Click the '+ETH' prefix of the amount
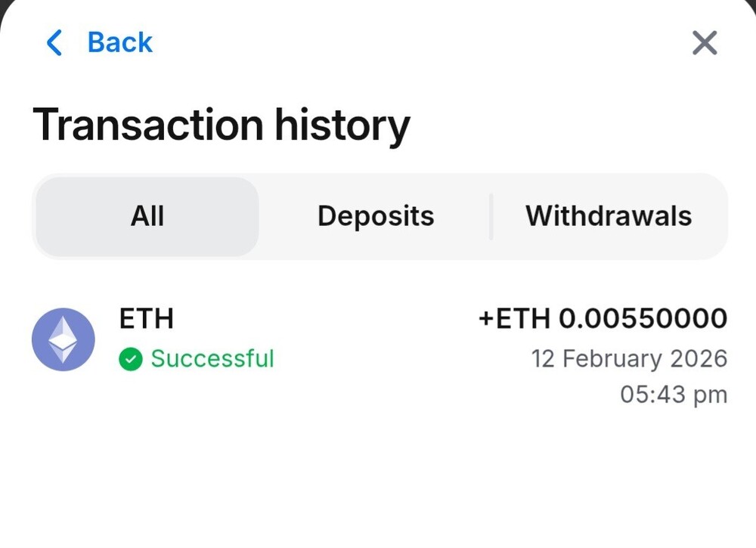 pos(514,319)
